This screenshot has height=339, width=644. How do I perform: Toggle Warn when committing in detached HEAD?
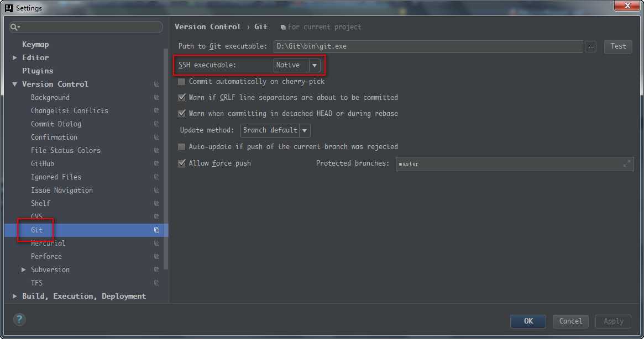(x=181, y=114)
